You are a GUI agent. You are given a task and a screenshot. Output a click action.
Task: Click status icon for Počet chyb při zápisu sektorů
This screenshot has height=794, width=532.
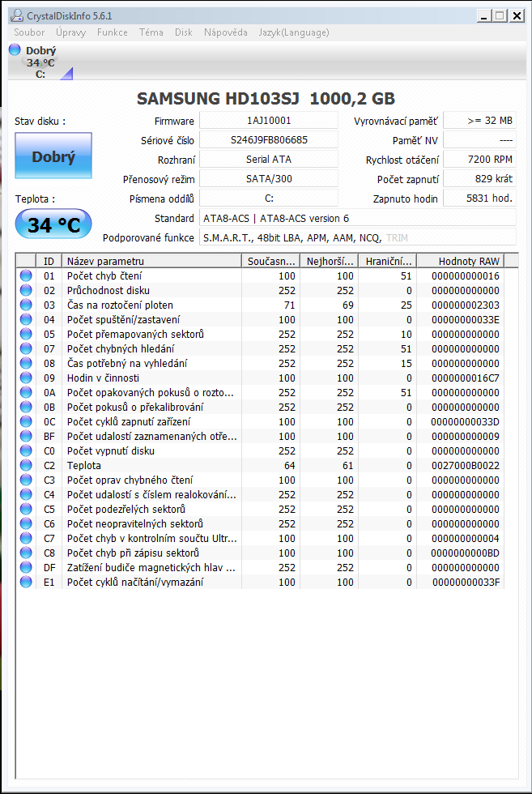(26, 553)
